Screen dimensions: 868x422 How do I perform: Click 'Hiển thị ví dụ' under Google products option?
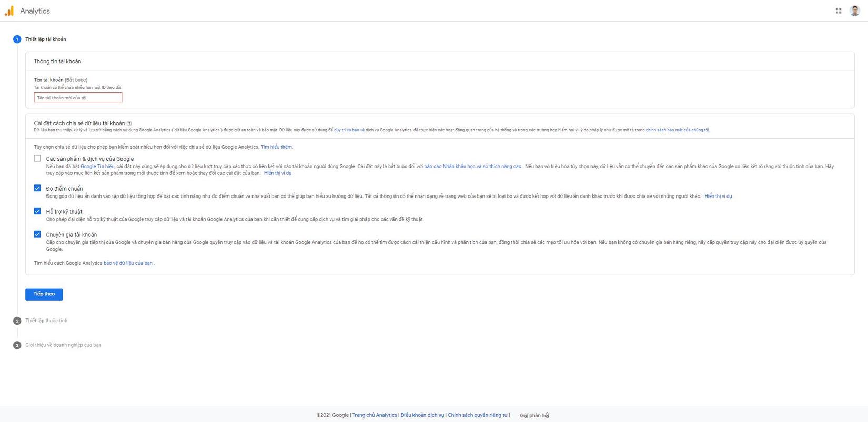click(x=278, y=173)
